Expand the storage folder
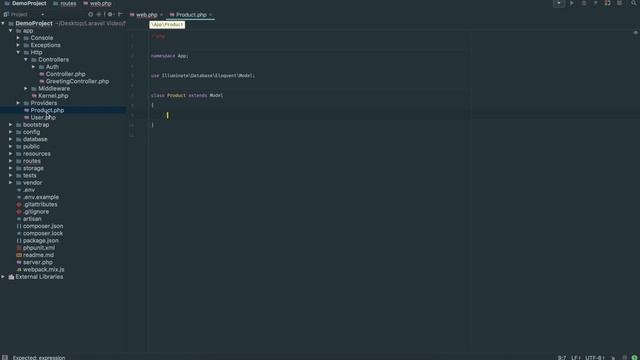Viewport: 640px width, 360px height. pos(11,168)
